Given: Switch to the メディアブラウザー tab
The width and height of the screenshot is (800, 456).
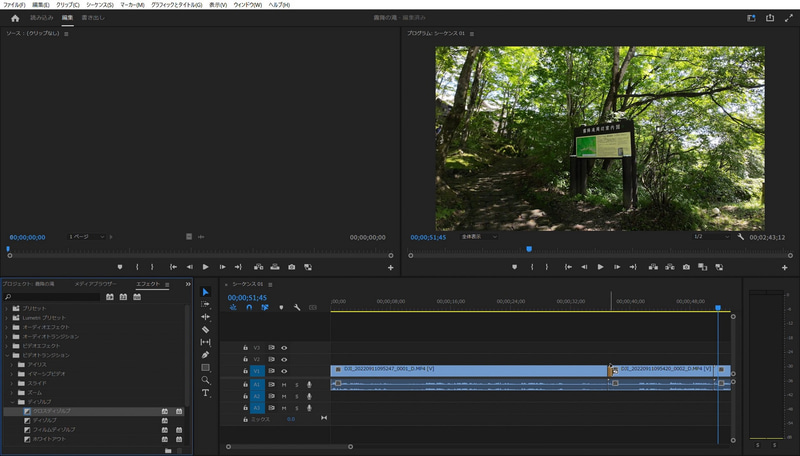Looking at the screenshot, I should click(x=95, y=284).
